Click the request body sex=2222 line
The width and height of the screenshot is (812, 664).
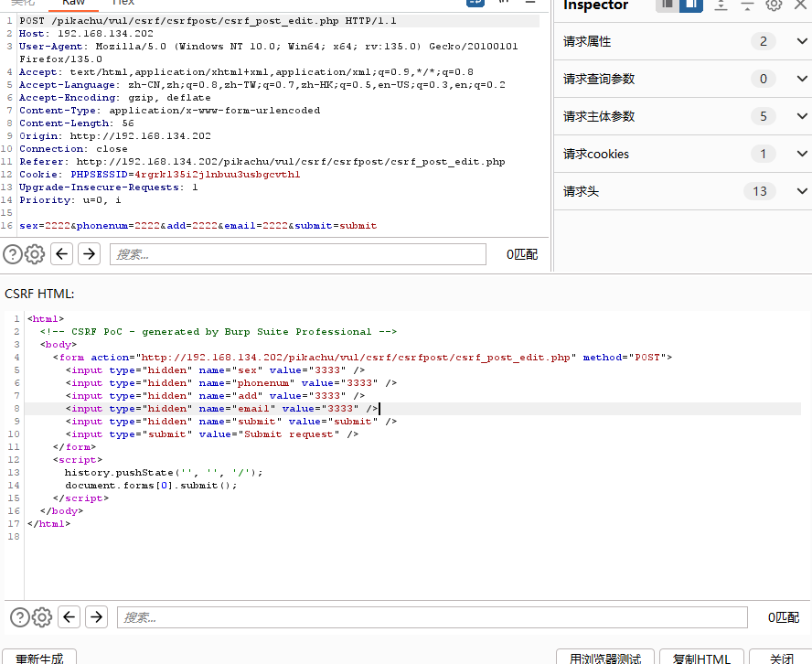[x=198, y=226]
